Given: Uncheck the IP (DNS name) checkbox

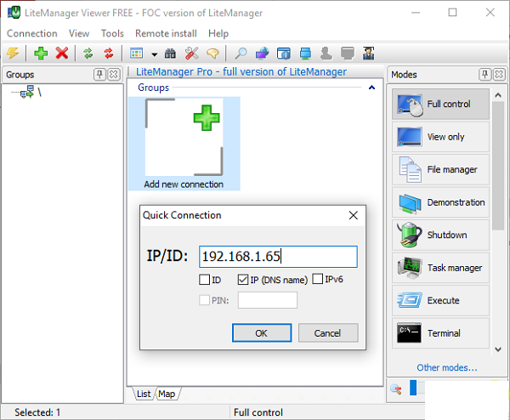Looking at the screenshot, I should coord(243,280).
